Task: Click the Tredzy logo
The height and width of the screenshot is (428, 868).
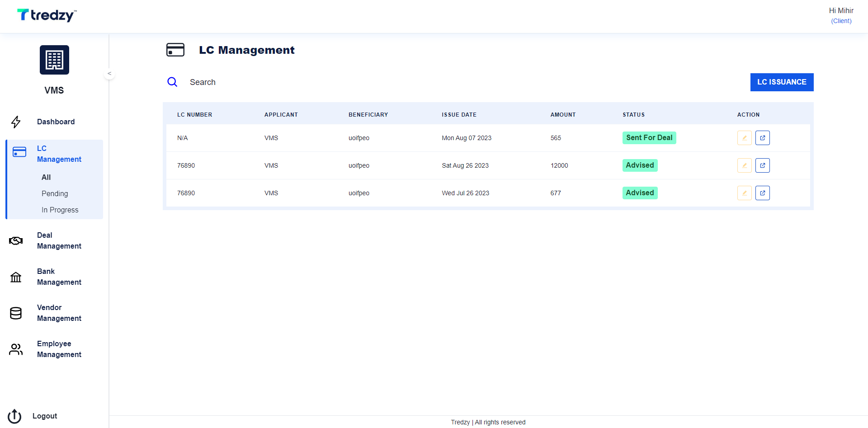Action: (47, 15)
